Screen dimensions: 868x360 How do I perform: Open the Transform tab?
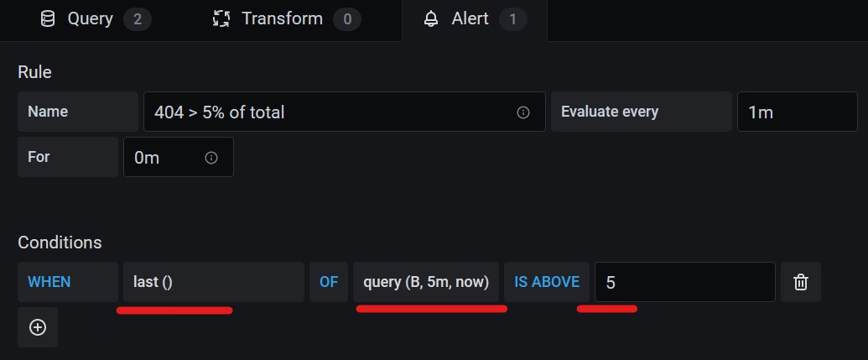[x=286, y=19]
